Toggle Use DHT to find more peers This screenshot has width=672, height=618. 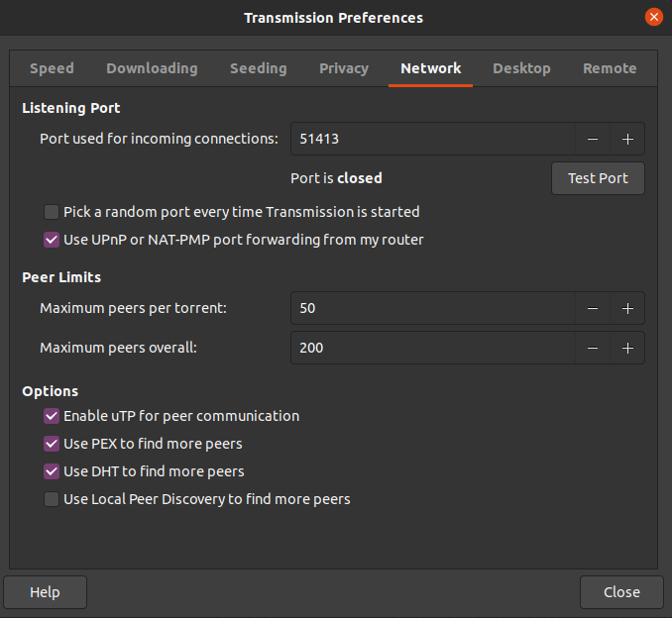[52, 471]
